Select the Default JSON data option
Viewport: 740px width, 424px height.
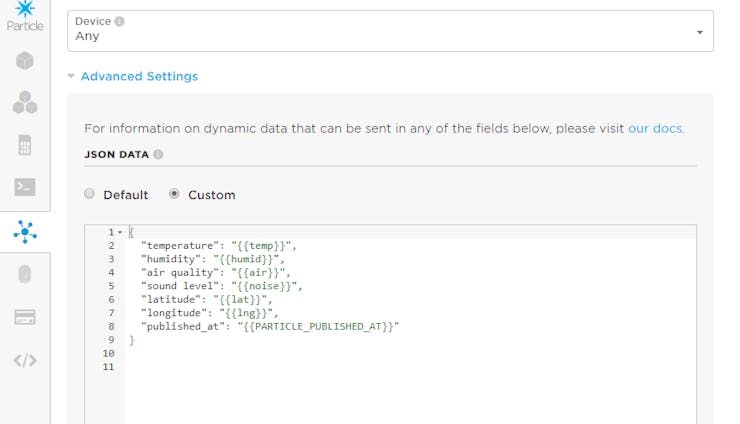90,194
